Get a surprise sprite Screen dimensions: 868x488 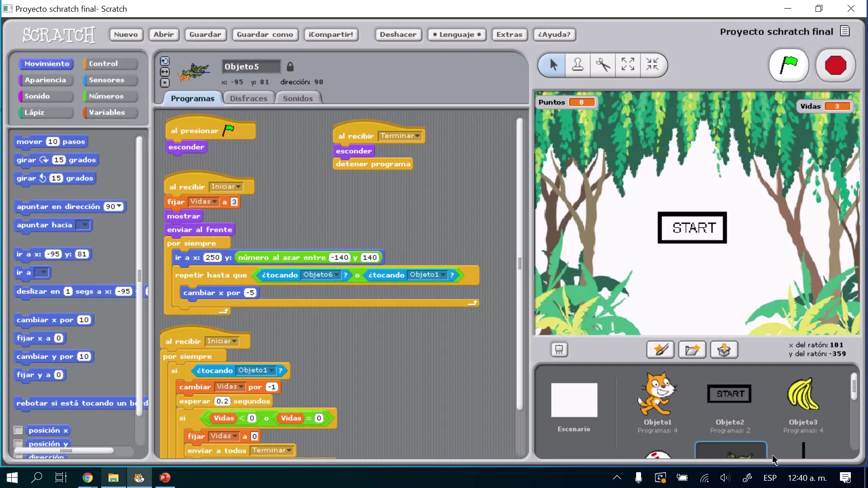[x=724, y=349]
